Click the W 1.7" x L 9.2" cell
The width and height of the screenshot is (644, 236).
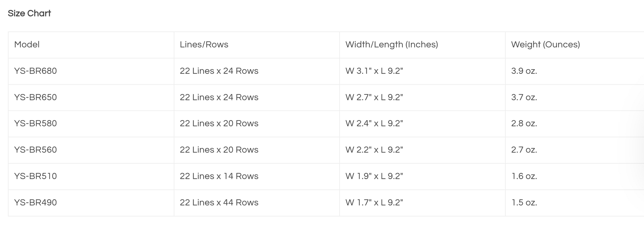(374, 203)
